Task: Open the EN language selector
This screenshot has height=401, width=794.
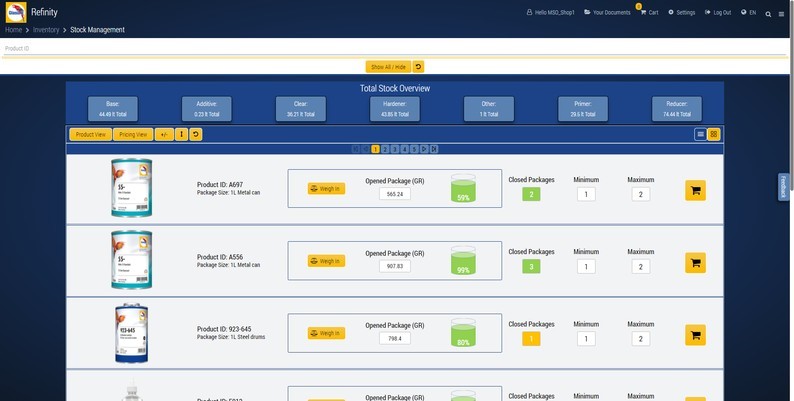Action: pyautogui.click(x=748, y=12)
